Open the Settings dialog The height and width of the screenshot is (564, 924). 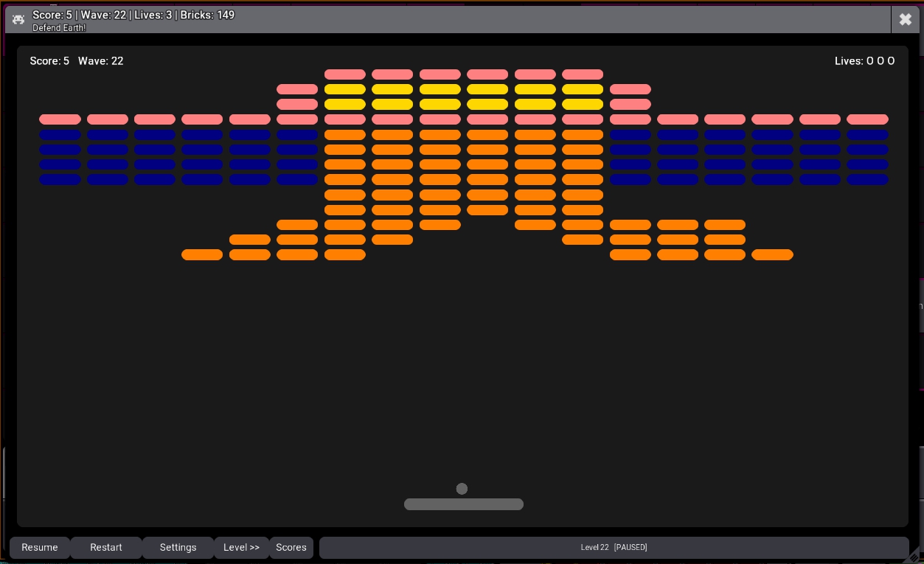tap(178, 547)
